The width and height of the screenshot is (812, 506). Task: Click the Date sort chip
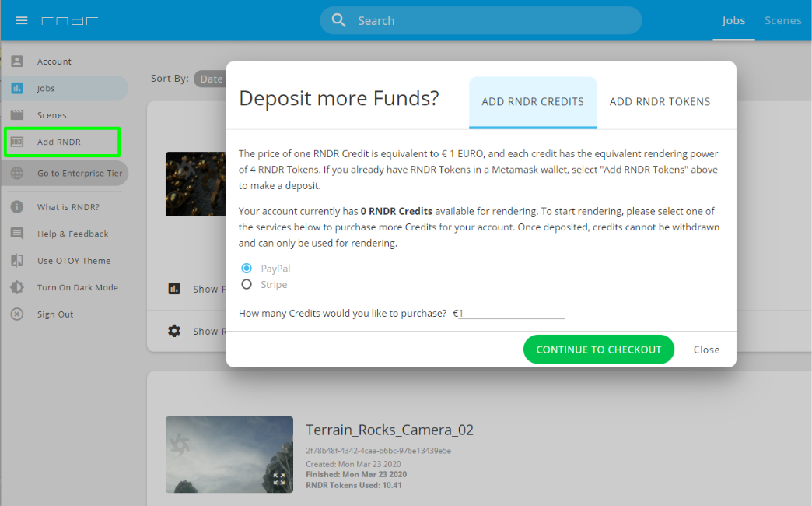point(212,79)
